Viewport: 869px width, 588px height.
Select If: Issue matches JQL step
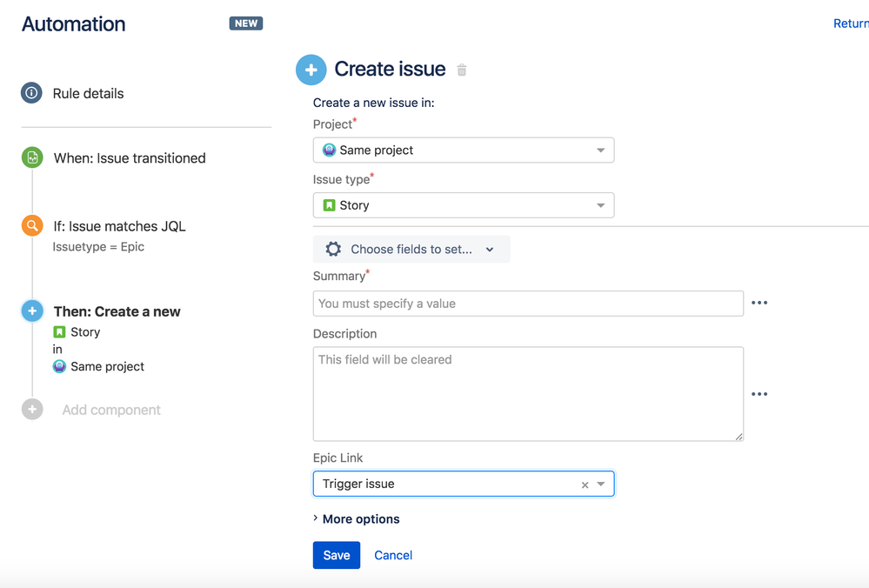[x=120, y=226]
